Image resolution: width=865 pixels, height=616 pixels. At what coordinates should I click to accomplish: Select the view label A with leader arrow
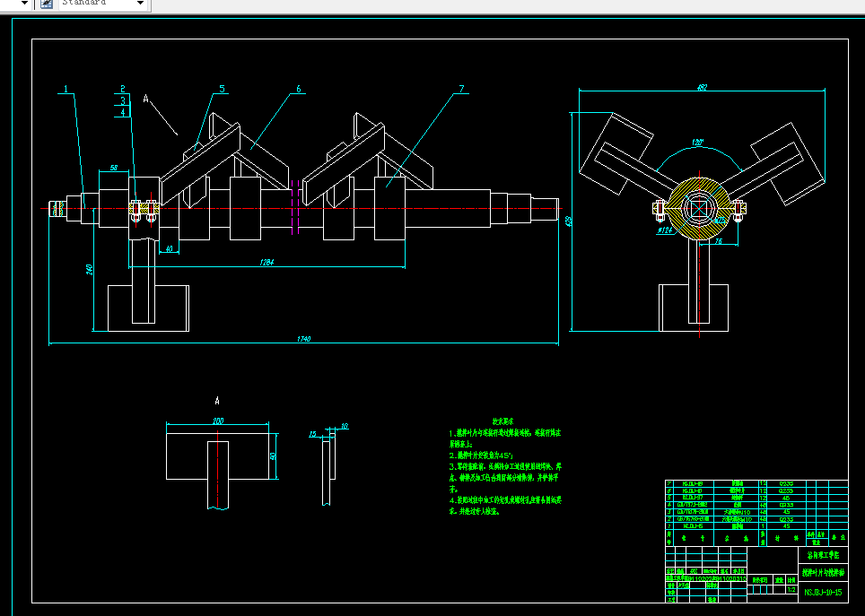click(x=145, y=98)
